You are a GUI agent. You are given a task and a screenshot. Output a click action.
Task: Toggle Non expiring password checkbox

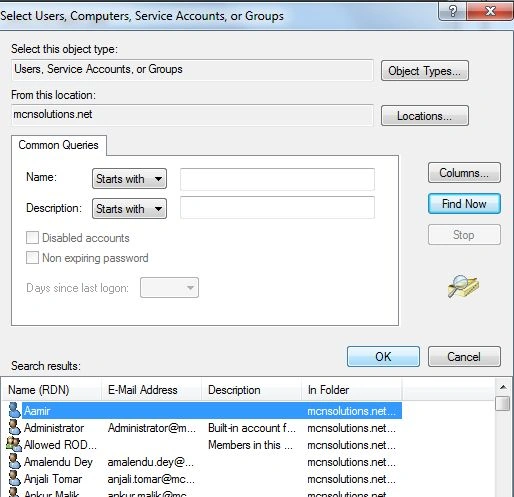(x=32, y=258)
